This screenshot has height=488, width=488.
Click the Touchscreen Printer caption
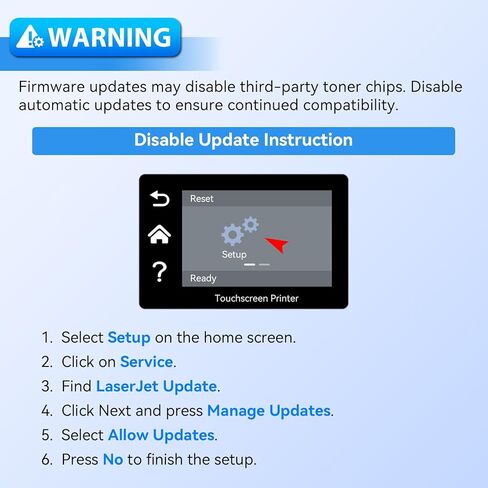(x=257, y=298)
